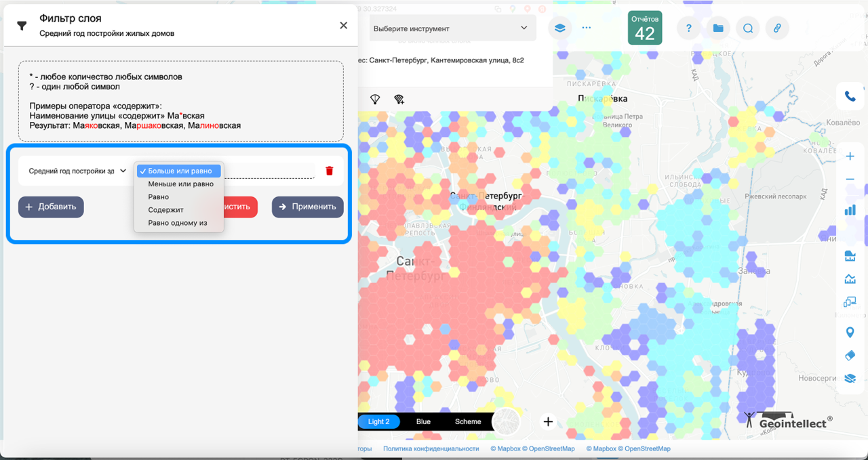The height and width of the screenshot is (460, 868).
Task: Click the address text Кантемировская улица, 8с2
Action: [477, 60]
